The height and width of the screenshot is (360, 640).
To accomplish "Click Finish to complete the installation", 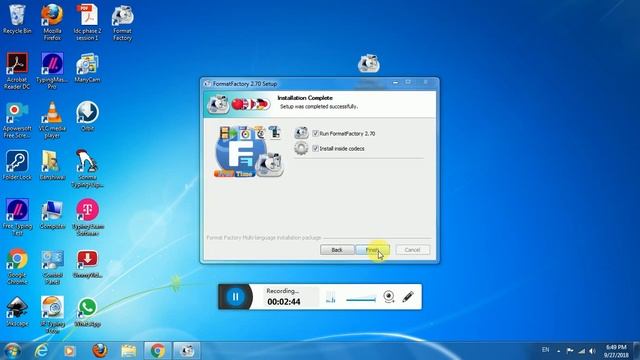I will pos(372,250).
